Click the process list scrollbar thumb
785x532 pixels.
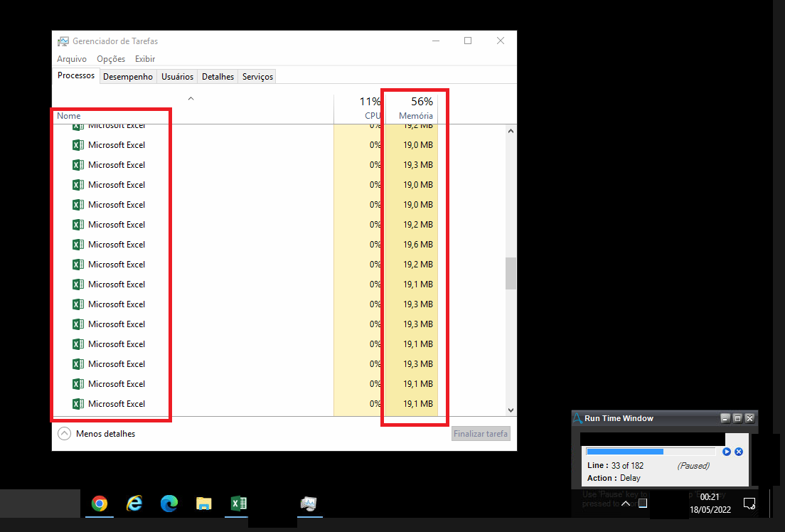511,274
